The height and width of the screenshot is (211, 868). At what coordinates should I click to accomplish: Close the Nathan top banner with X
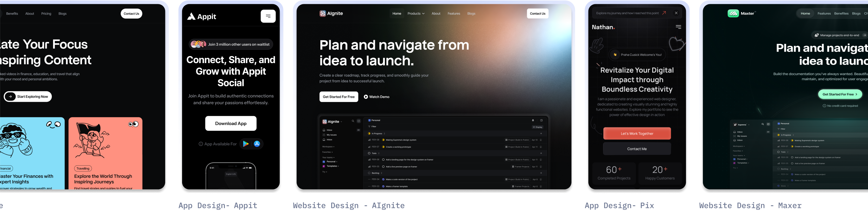coord(676,13)
